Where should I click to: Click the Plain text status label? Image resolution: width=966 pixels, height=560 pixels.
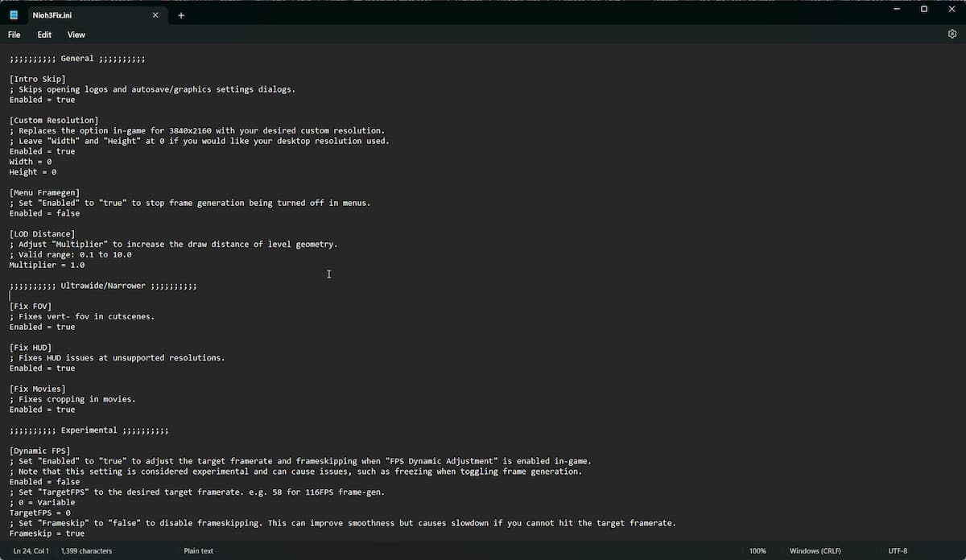click(x=199, y=551)
